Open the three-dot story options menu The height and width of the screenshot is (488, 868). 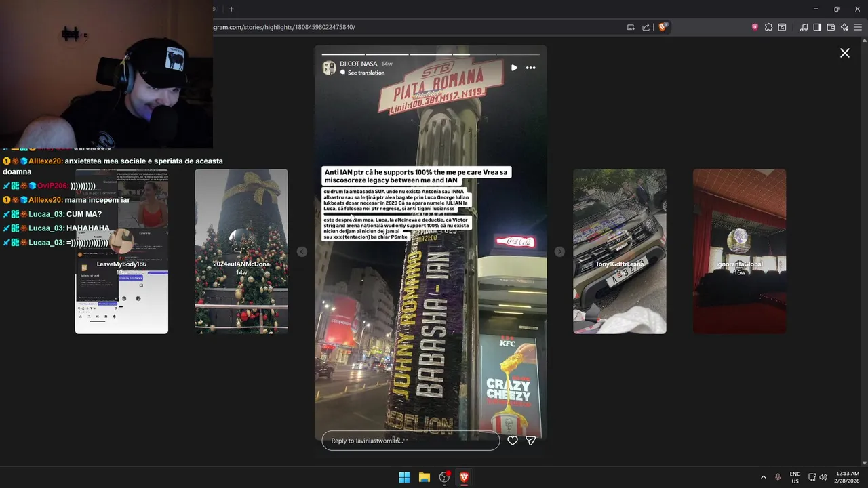(x=530, y=68)
